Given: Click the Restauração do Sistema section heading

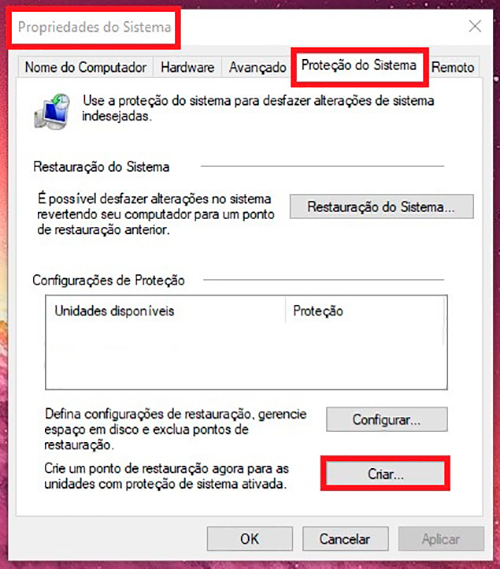Looking at the screenshot, I should 101,167.
